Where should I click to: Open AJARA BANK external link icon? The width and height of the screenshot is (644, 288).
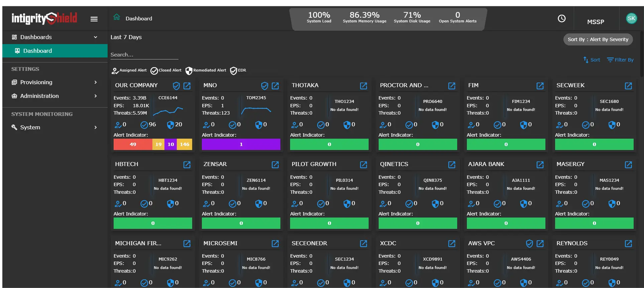(540, 165)
